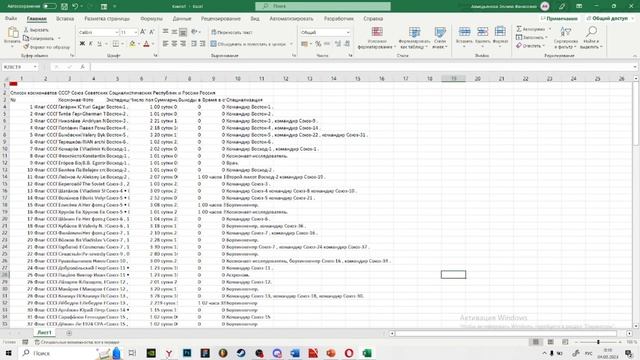Click inside the formula bar
This screenshot has height=360, width=640.
click(x=362, y=67)
